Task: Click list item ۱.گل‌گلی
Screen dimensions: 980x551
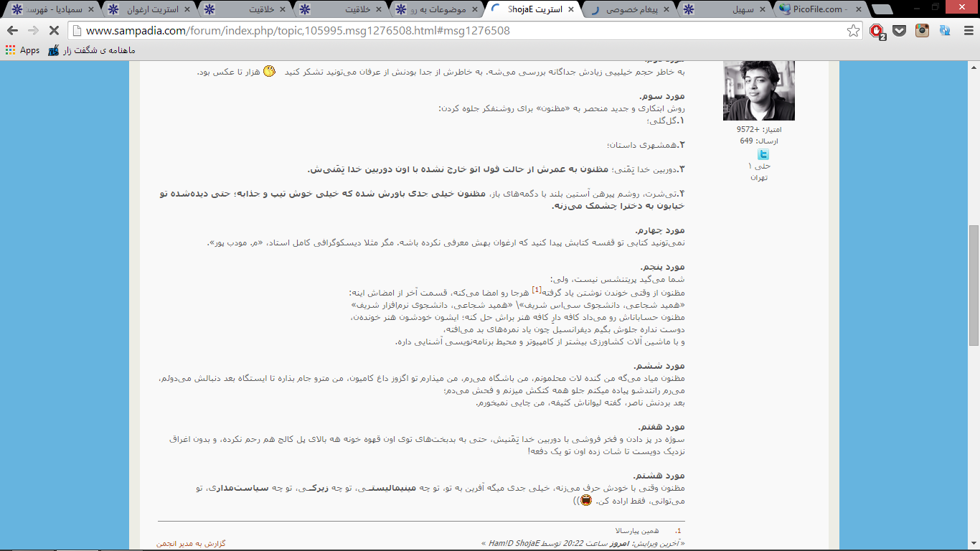Action: 666,121
